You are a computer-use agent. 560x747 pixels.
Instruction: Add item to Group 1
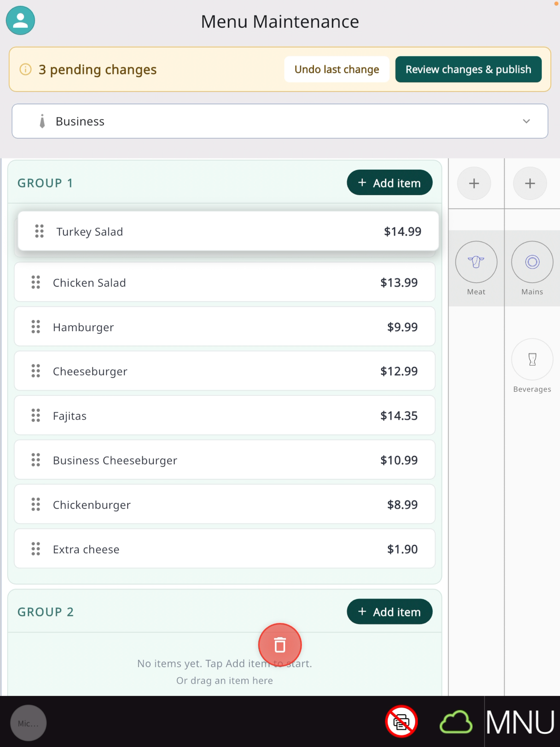[x=389, y=183]
